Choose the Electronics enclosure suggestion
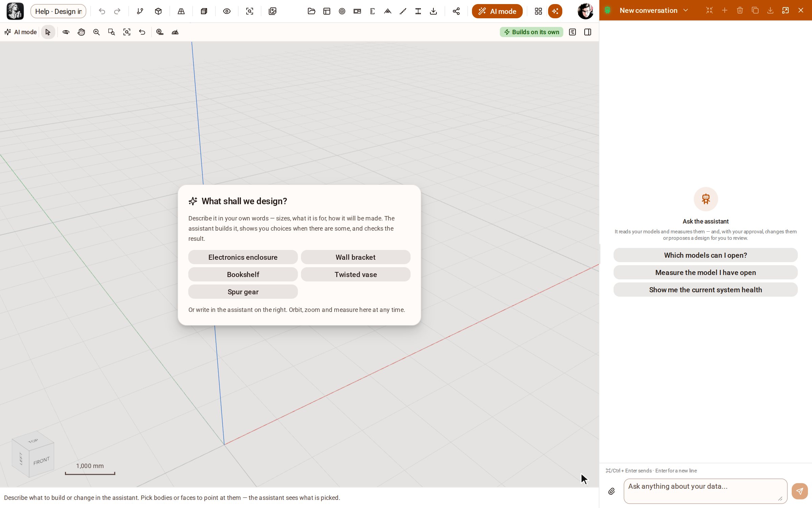The height and width of the screenshot is (508, 812). tap(243, 257)
